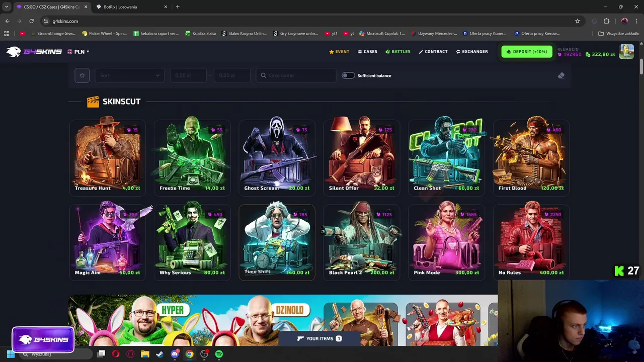Click the 192960 gem points balance

pos(569,54)
